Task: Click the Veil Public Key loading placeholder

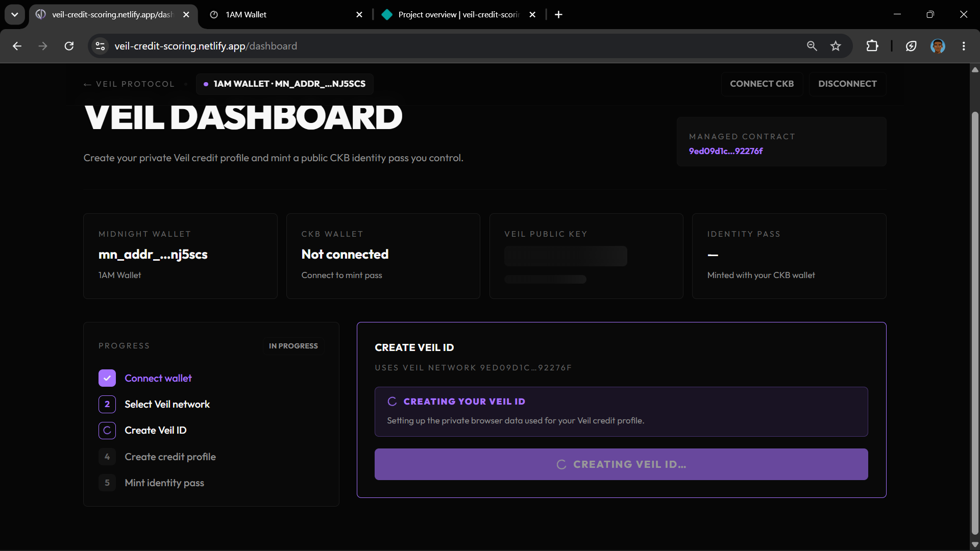Action: 566,256
